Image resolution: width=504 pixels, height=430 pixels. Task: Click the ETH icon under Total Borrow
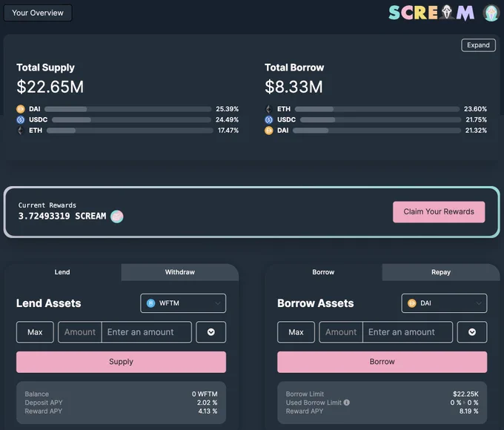(269, 109)
